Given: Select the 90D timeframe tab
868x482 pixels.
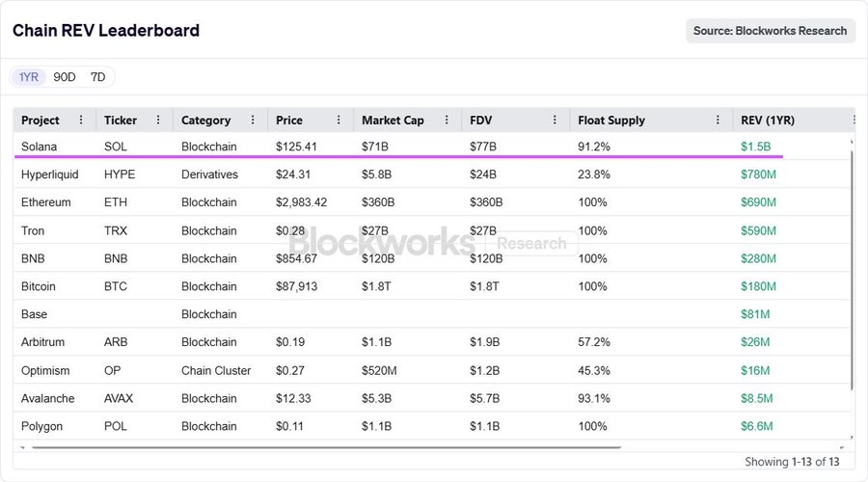Looking at the screenshot, I should (x=65, y=77).
